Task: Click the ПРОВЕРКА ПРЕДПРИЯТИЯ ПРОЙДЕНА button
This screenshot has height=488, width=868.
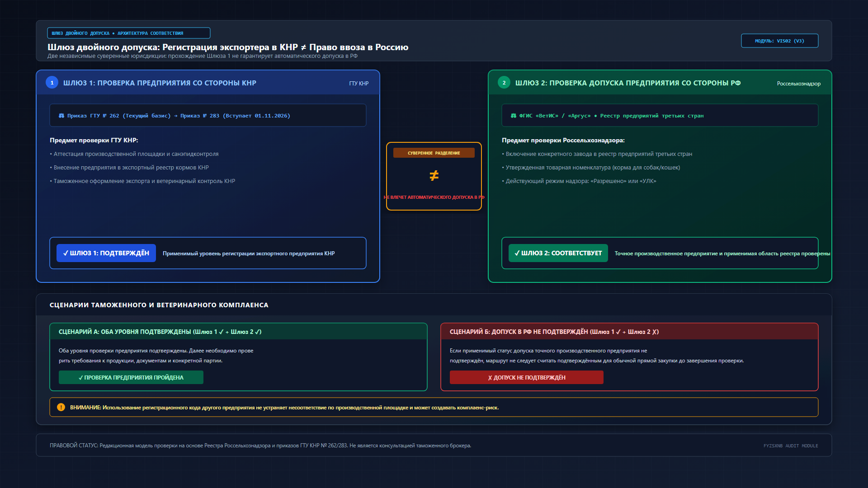Action: pos(131,377)
